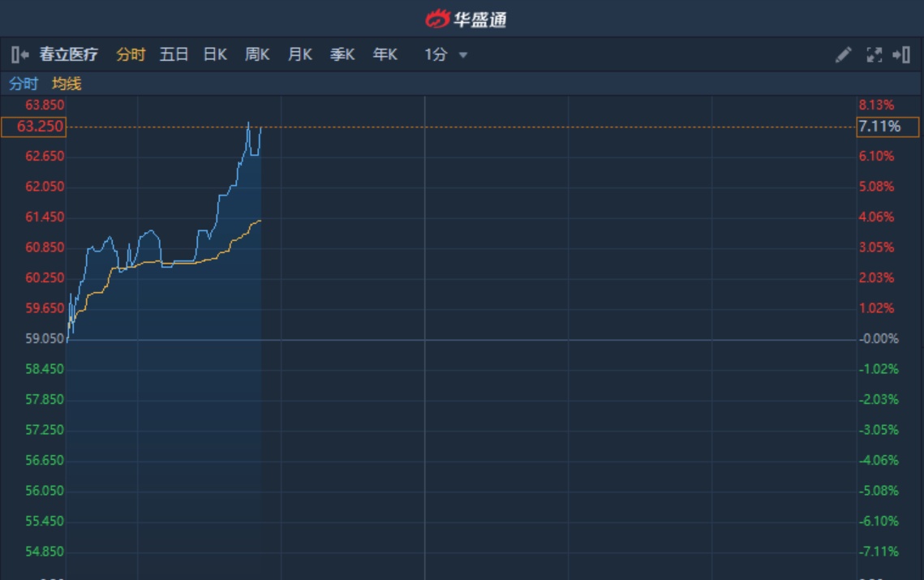Screen dimensions: 924x580
Task: Select the 分时 chart tab
Action: pyautogui.click(x=131, y=55)
